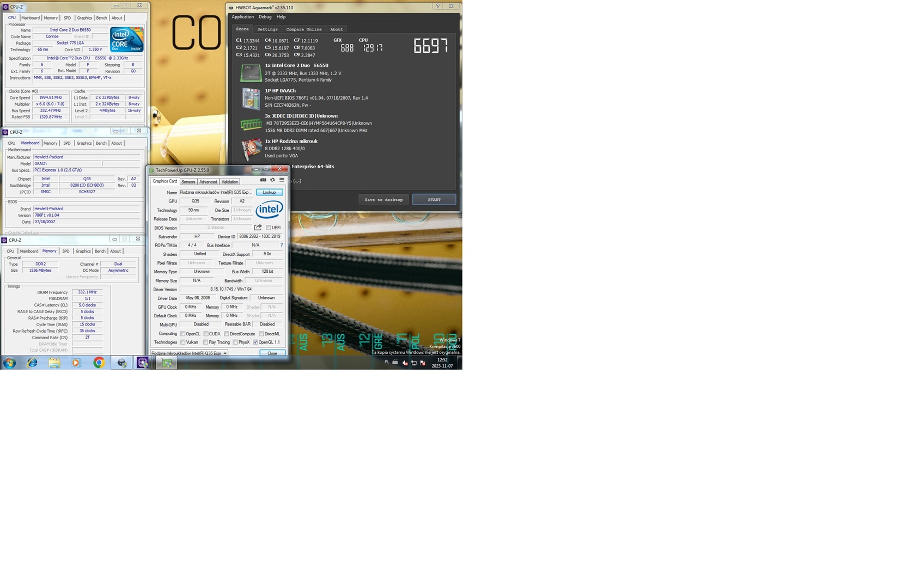Viewport: 920px width, 588px height.
Task: Click the Core Speed value 1994.81 MHz
Action: click(x=51, y=97)
